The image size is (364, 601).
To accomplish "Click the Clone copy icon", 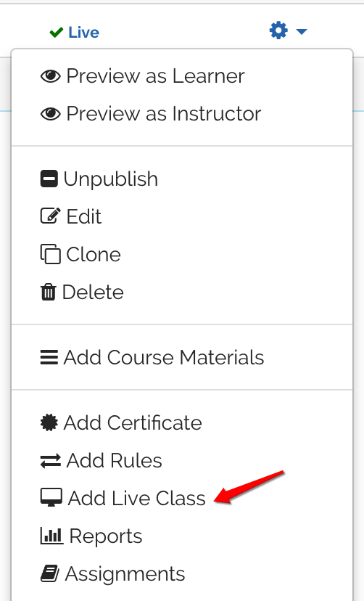I will click(x=51, y=254).
